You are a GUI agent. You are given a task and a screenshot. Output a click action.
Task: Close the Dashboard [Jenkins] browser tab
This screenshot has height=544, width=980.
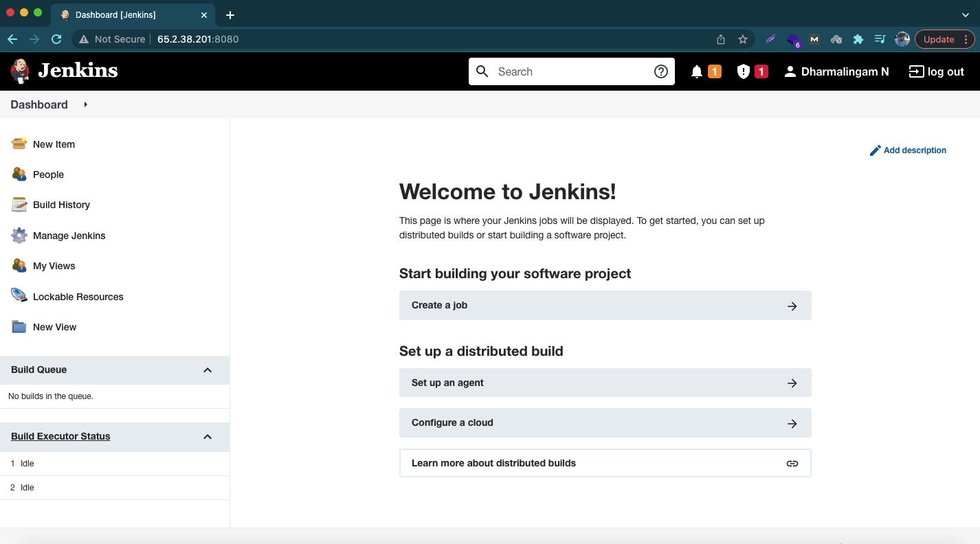[x=203, y=14]
